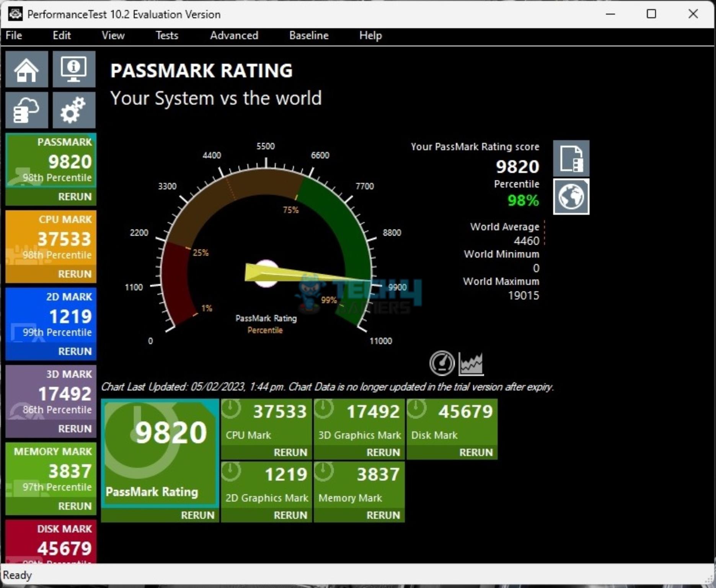Viewport: 716px width, 588px height.
Task: Select the MEMORY MARK 3837 sidebar tile
Action: (x=51, y=470)
